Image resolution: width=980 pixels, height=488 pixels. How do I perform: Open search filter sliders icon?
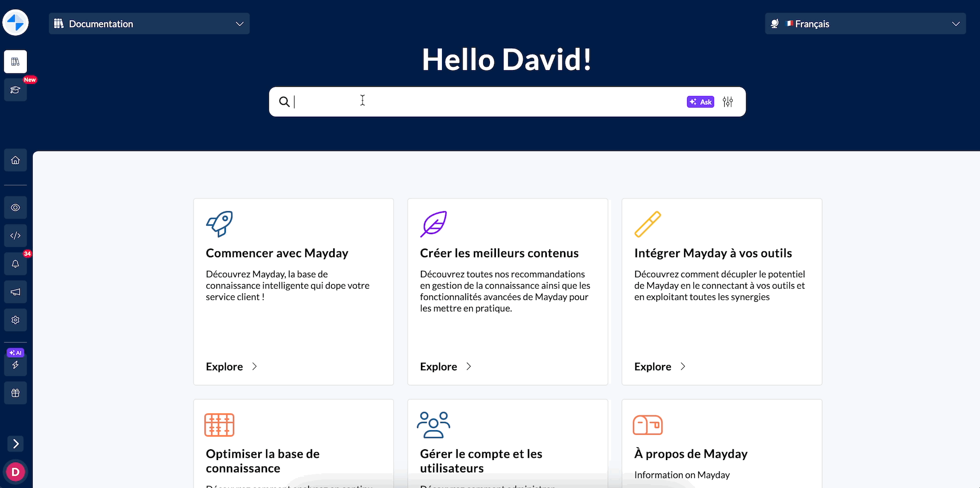tap(728, 102)
